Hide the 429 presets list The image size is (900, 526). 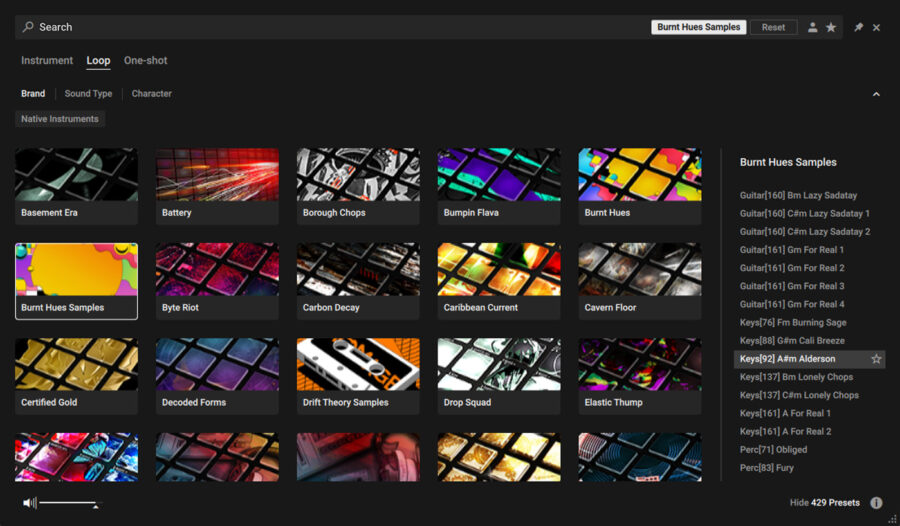(824, 503)
